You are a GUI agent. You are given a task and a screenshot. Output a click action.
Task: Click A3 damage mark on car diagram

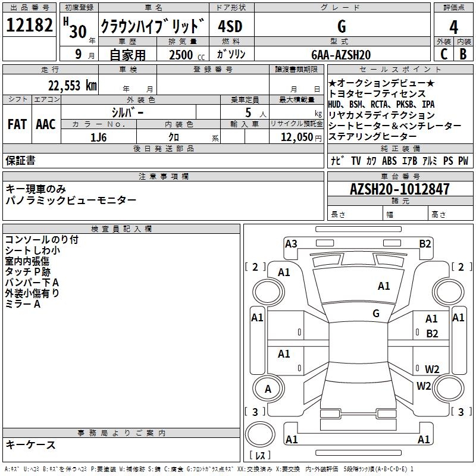[291, 244]
